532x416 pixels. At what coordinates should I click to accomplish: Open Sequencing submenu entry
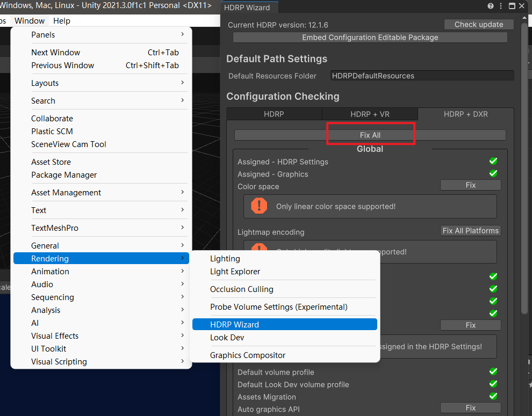pos(101,297)
